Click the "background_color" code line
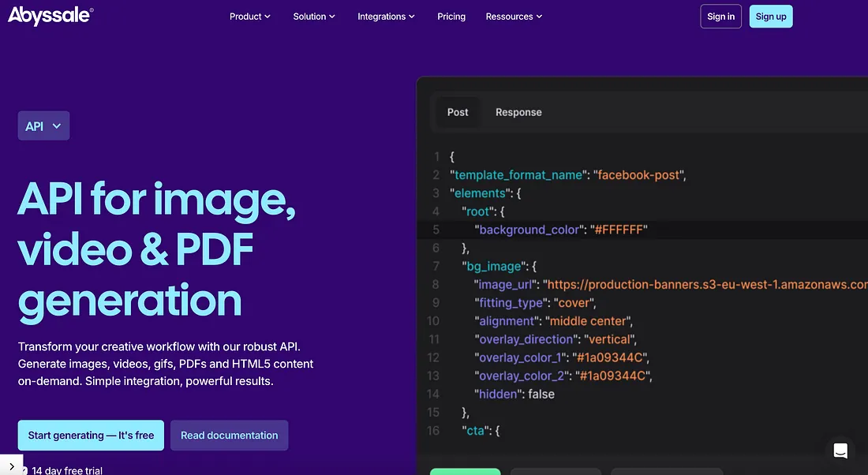The image size is (868, 475). point(642,230)
